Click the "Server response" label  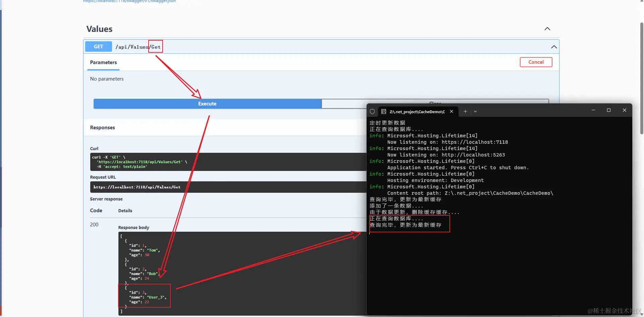pyautogui.click(x=106, y=199)
